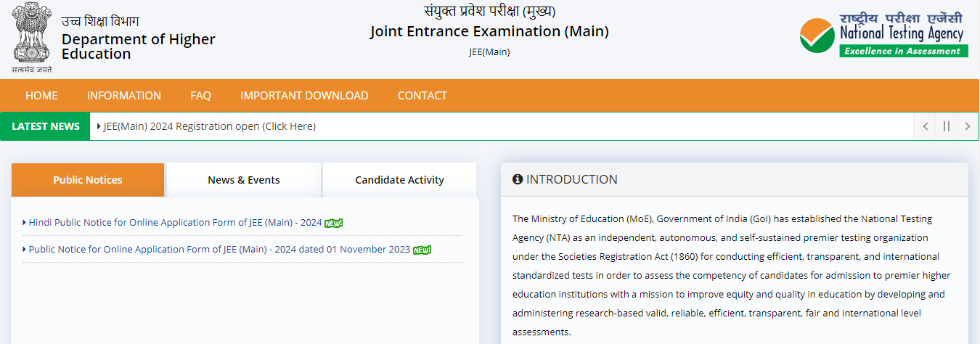The height and width of the screenshot is (344, 980).
Task: Click the National Testing Agency logo
Action: tap(883, 34)
